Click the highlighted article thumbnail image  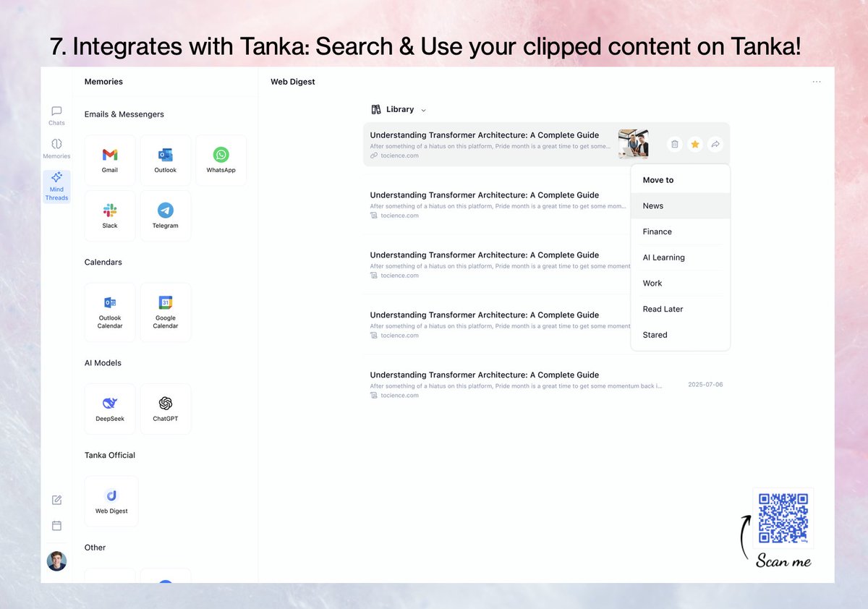pos(634,144)
